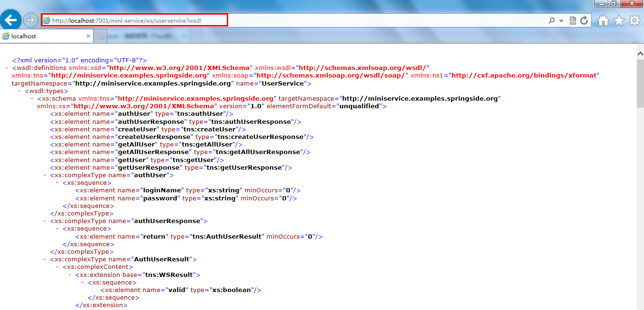Click xs:element name "createUserResponse" line
Screen dimensions: 644x310
coord(182,137)
